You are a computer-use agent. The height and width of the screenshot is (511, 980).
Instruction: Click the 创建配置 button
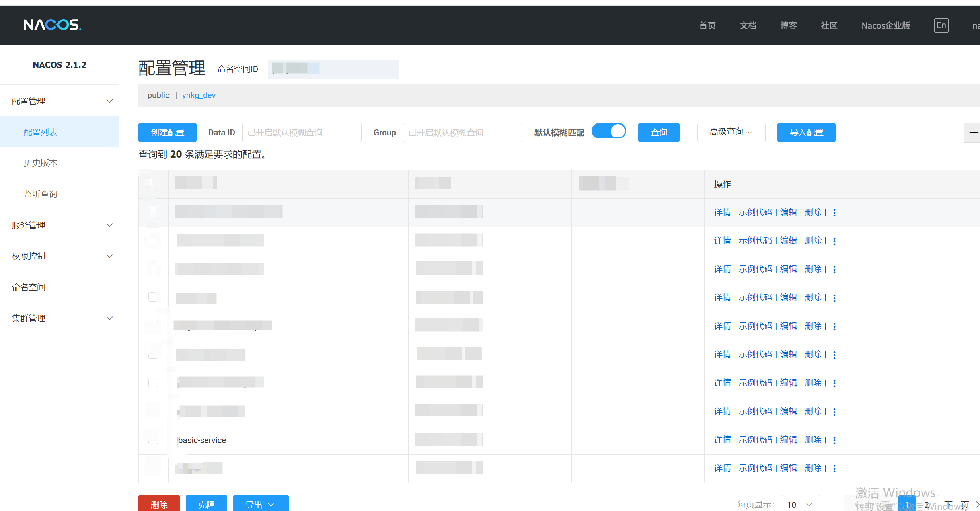pos(168,133)
